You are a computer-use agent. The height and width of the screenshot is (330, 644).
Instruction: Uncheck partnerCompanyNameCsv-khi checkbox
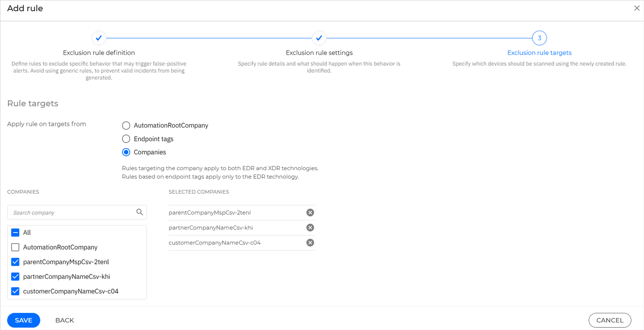(15, 276)
